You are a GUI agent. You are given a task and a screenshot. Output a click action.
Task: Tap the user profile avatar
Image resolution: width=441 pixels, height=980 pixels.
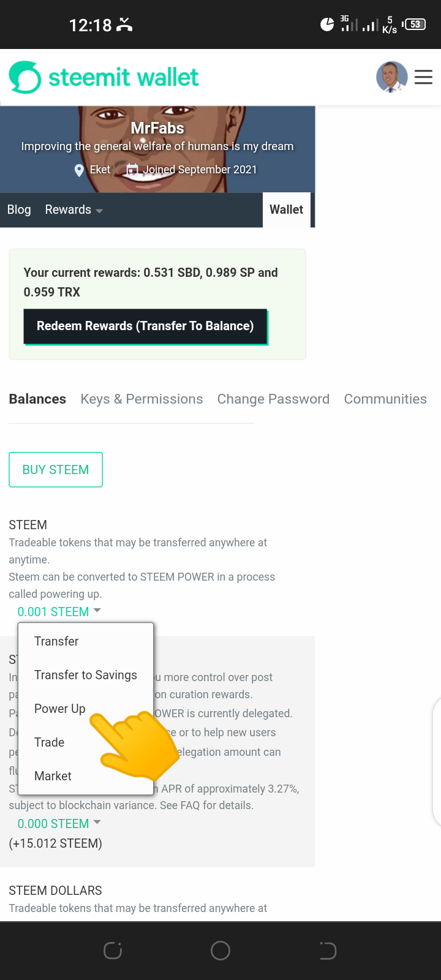(x=391, y=77)
